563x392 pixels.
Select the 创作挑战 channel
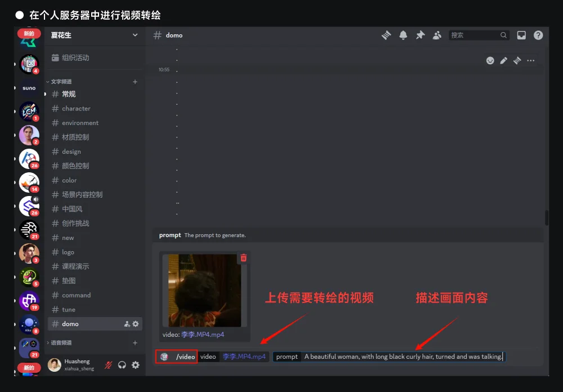95,224
